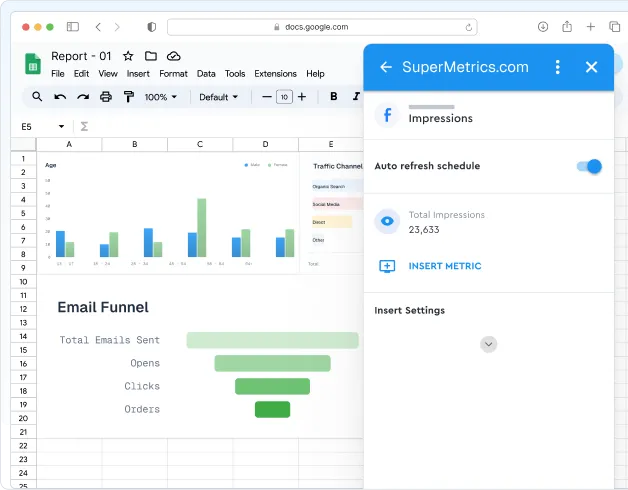Redo the last action
This screenshot has height=490, width=628.
[x=83, y=97]
